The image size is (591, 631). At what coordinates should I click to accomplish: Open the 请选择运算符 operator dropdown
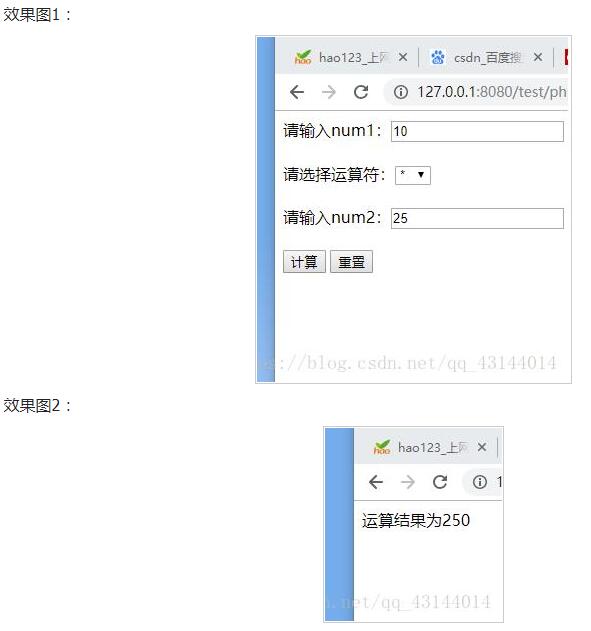point(413,175)
